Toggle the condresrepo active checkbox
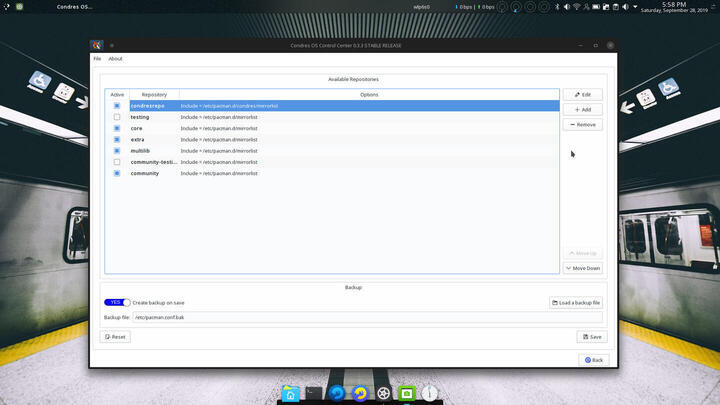 click(117, 106)
